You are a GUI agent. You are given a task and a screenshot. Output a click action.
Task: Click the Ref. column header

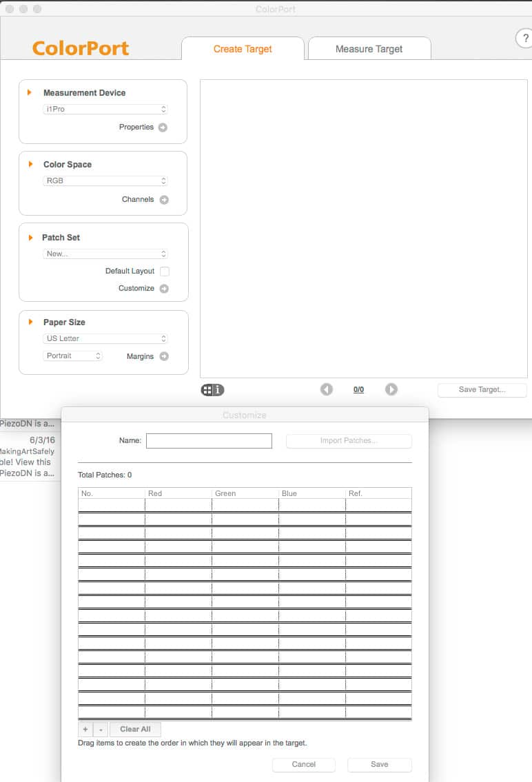378,493
